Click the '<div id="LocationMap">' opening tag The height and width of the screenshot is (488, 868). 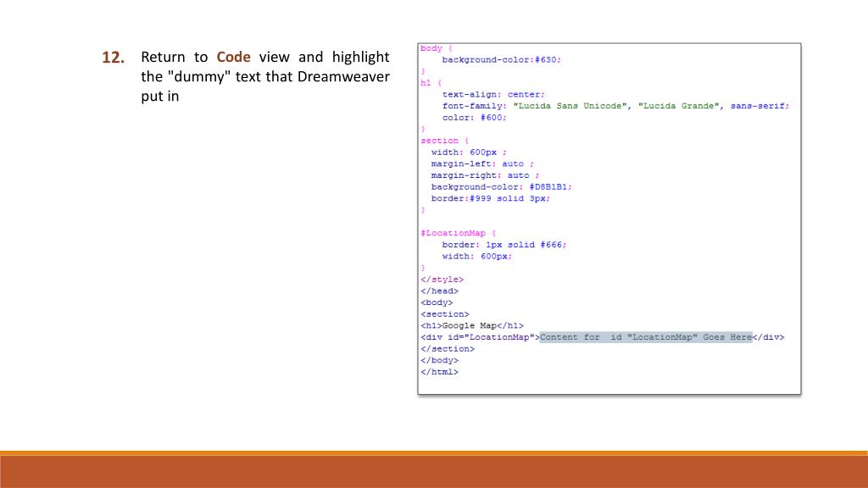(x=480, y=337)
